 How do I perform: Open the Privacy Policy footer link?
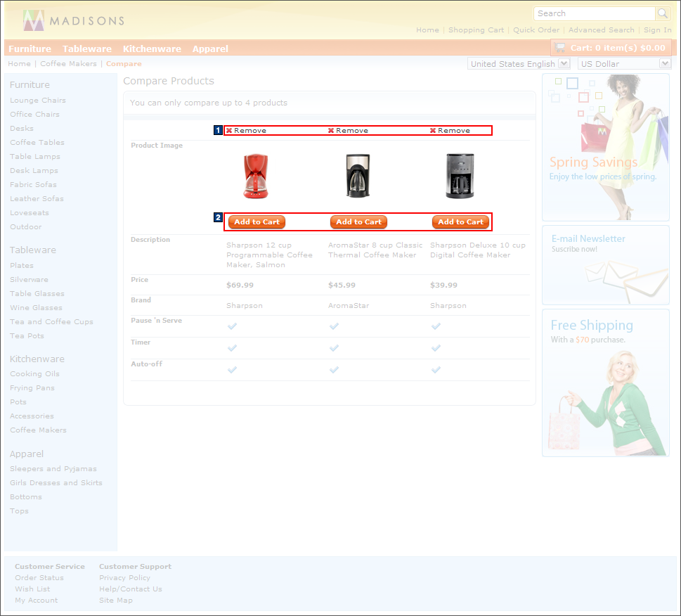pos(124,577)
